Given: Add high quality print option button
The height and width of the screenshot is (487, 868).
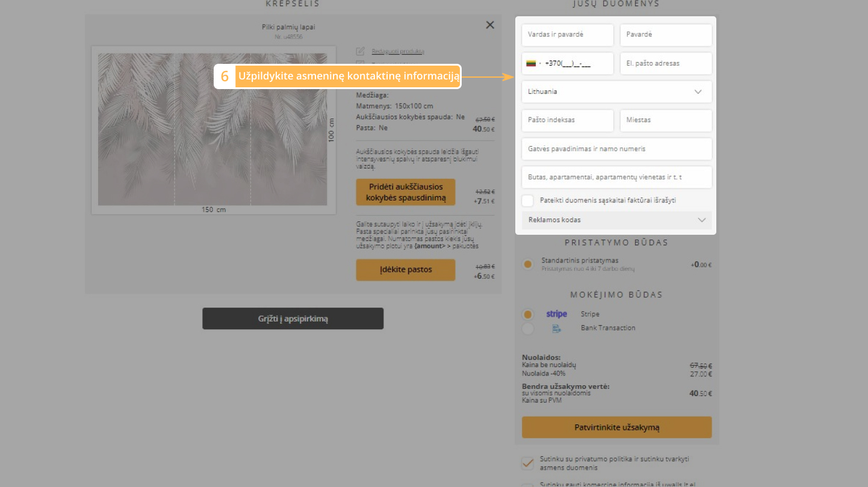Looking at the screenshot, I should pyautogui.click(x=405, y=192).
